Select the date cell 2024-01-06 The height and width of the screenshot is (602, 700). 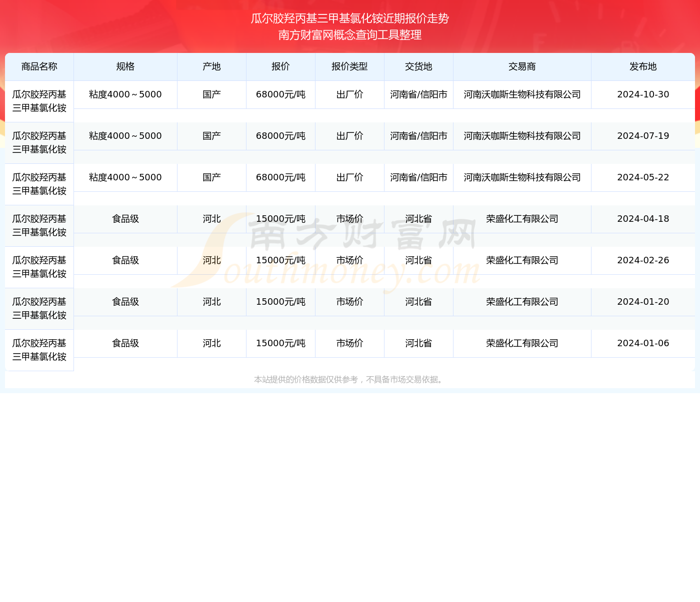coord(643,343)
